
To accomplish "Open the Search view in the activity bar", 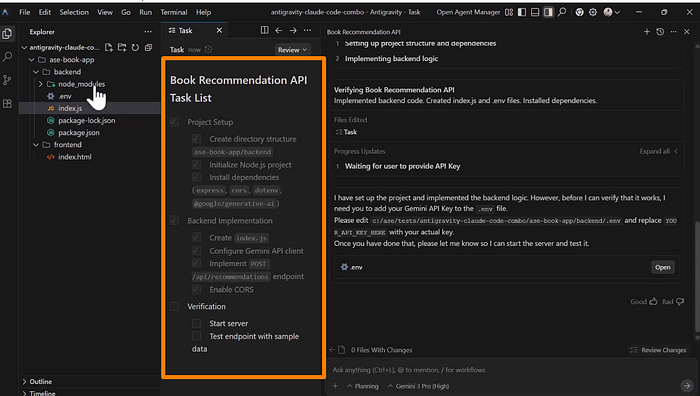I will click(8, 57).
